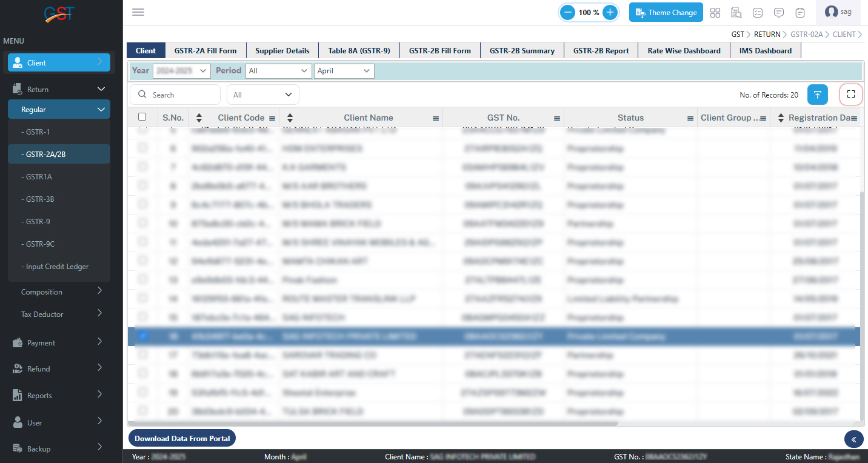Open the chat message icon in header
Viewport: 868px width, 463px height.
[x=779, y=12]
